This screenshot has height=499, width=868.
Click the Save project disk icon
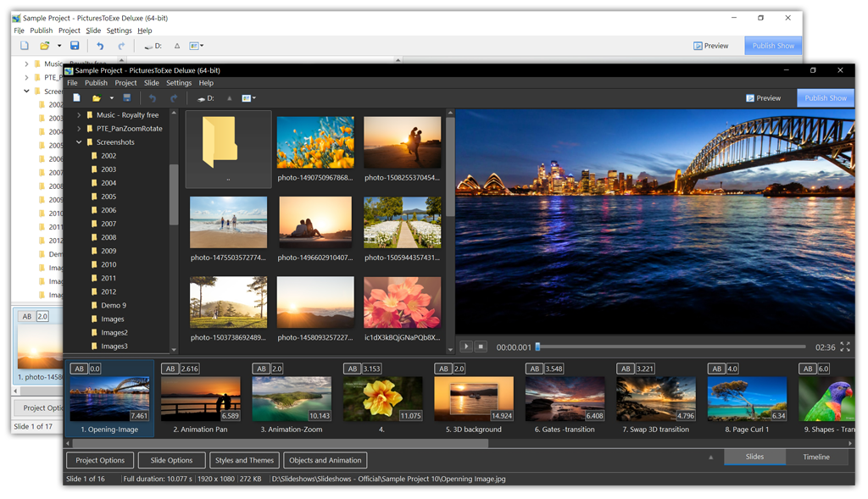[x=126, y=98]
